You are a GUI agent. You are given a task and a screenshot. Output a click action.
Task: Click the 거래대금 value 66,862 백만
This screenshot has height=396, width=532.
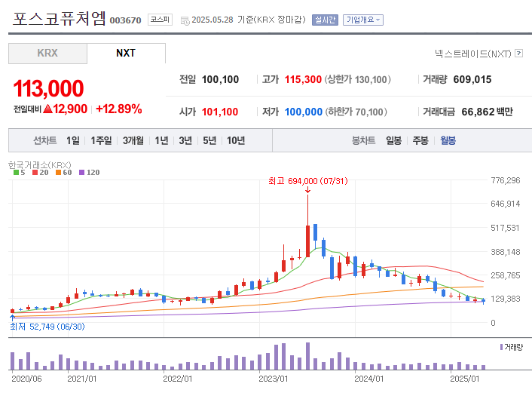pos(487,112)
